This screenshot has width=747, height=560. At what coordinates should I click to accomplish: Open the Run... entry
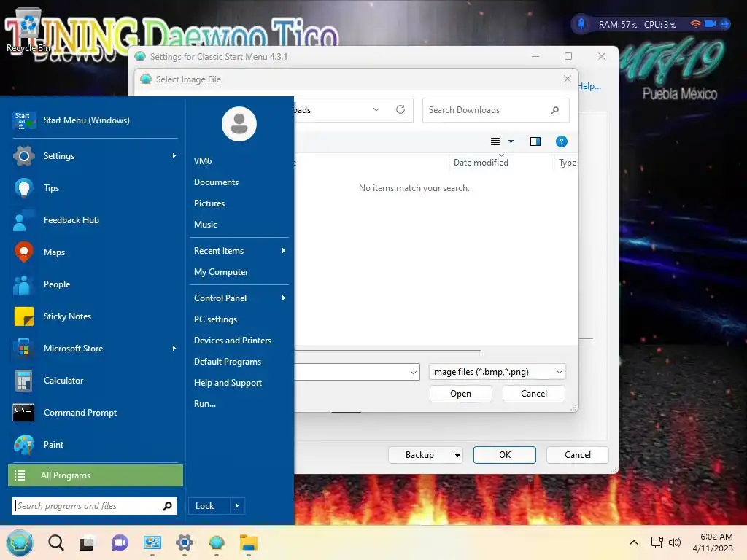205,404
